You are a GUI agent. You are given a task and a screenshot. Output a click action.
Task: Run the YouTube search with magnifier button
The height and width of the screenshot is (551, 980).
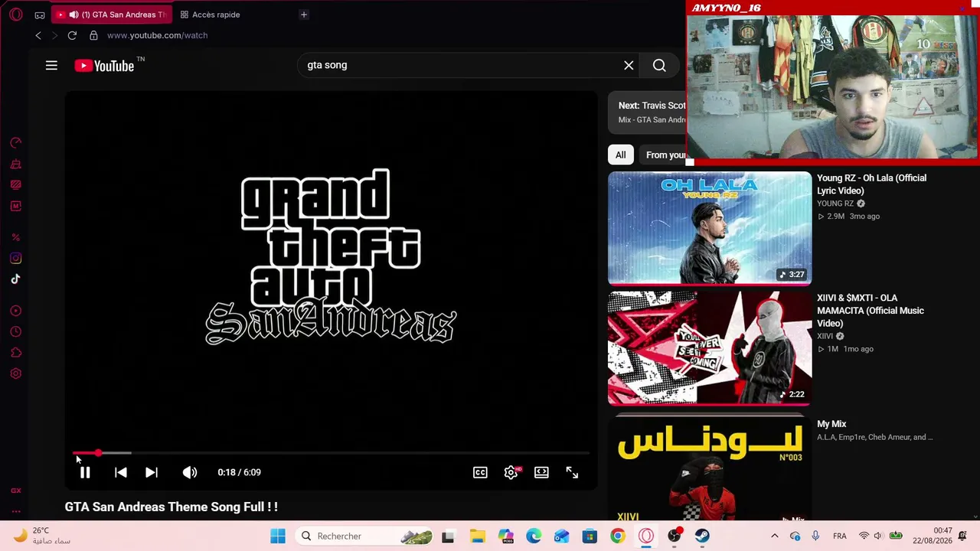(x=659, y=66)
